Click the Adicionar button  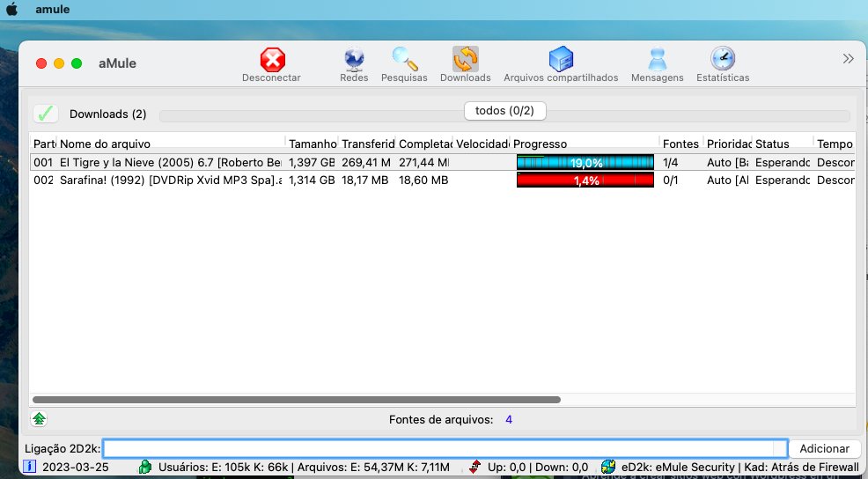coord(824,448)
